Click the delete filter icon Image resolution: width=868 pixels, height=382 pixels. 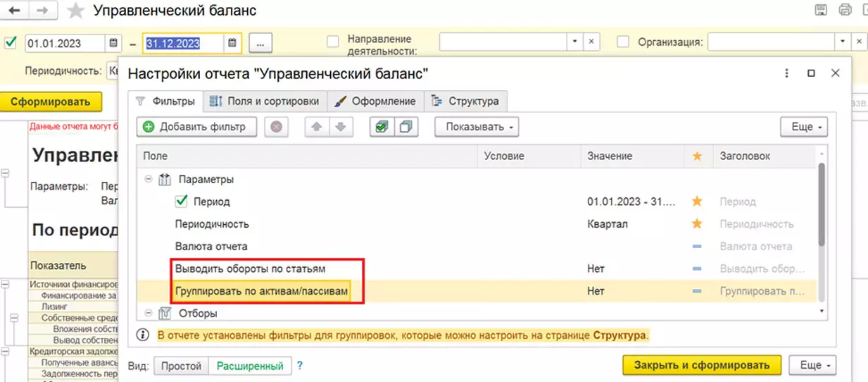click(x=276, y=127)
